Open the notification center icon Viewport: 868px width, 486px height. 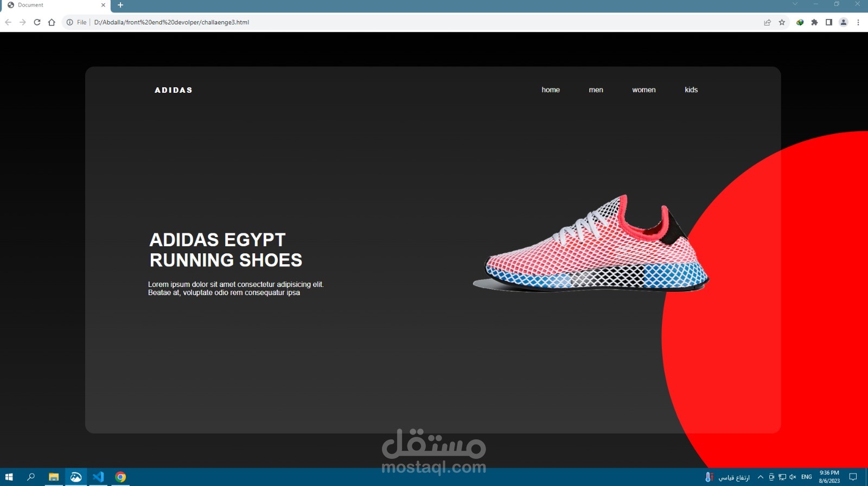(853, 477)
